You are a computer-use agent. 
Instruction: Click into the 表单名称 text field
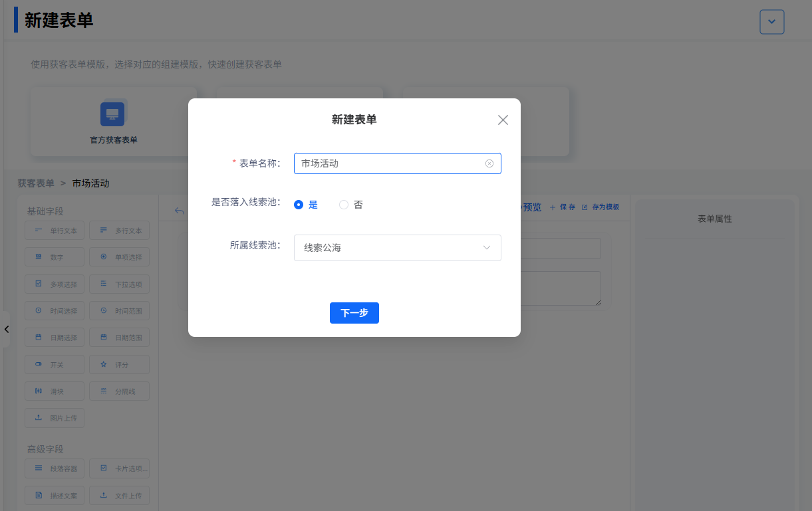[x=389, y=163]
